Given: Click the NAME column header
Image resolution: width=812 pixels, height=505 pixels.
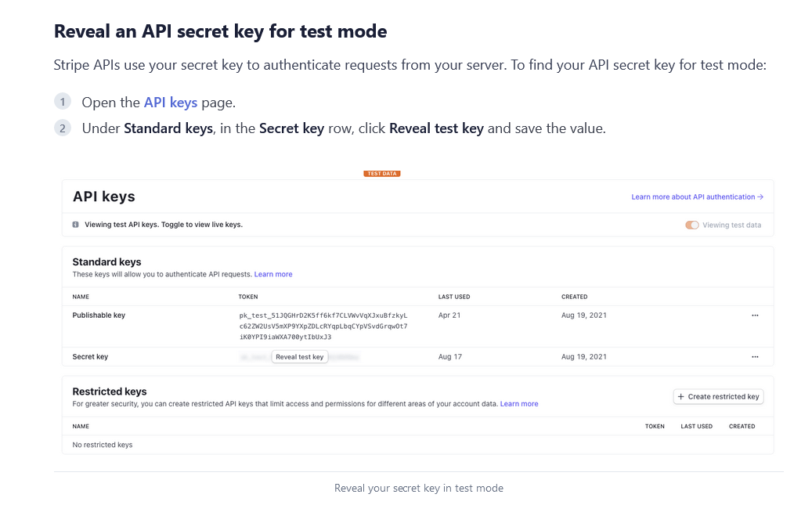Looking at the screenshot, I should 79,297.
